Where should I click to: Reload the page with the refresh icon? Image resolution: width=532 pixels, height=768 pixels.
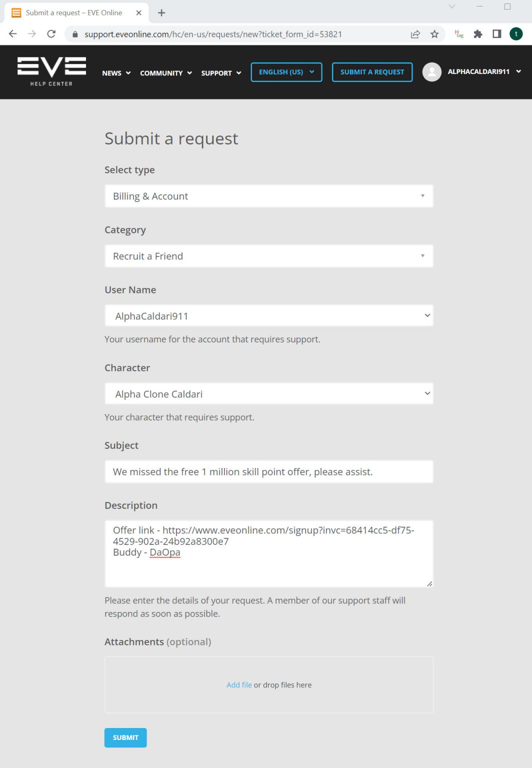pyautogui.click(x=51, y=34)
